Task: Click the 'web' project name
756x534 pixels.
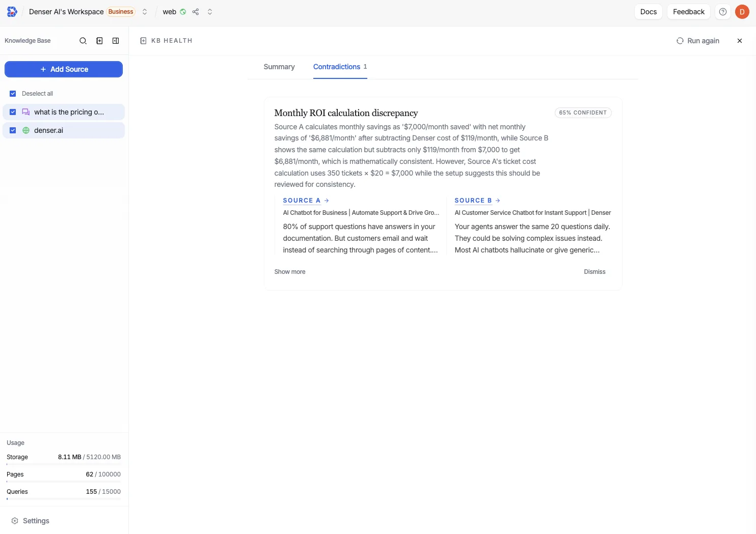Action: (170, 12)
